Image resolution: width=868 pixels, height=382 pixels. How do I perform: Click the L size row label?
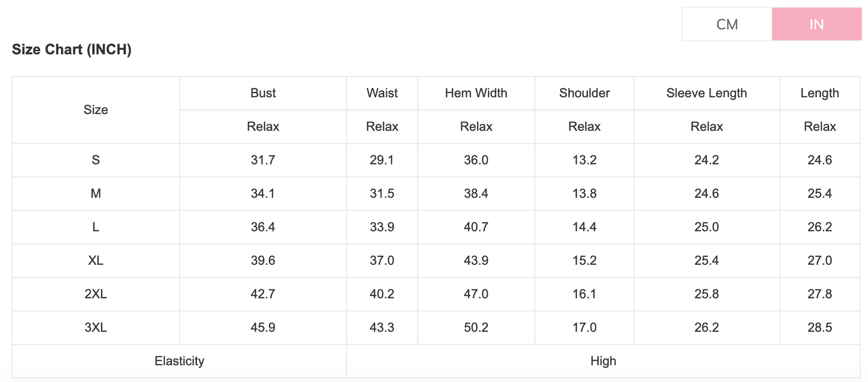point(96,227)
